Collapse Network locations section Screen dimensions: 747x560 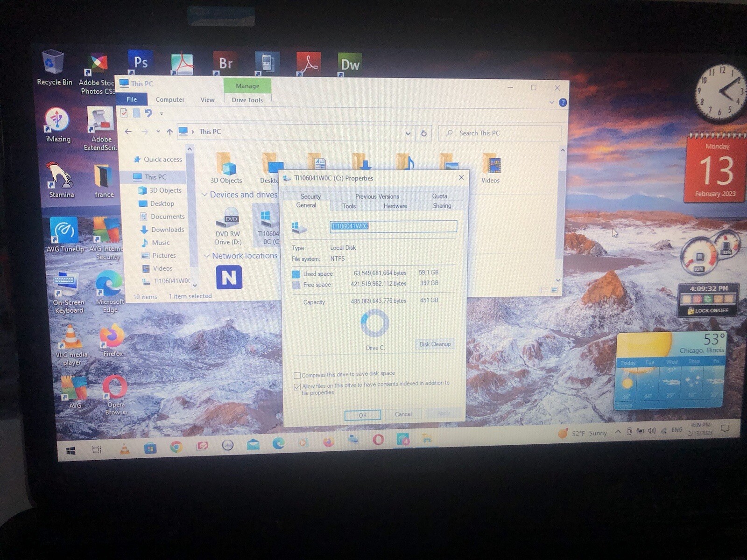(x=207, y=256)
